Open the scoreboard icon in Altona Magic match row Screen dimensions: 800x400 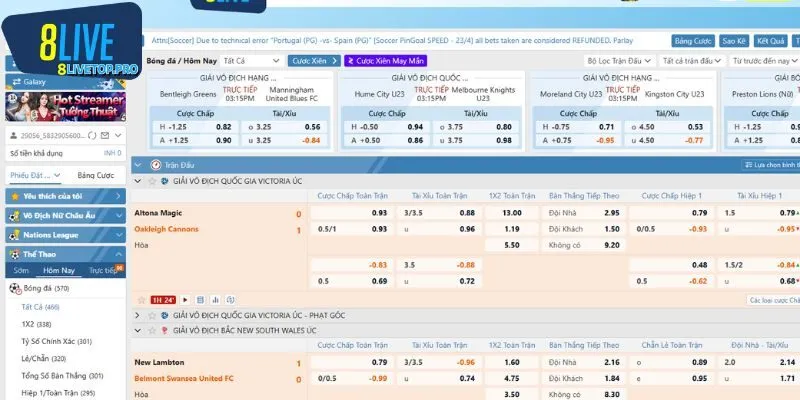pos(200,300)
